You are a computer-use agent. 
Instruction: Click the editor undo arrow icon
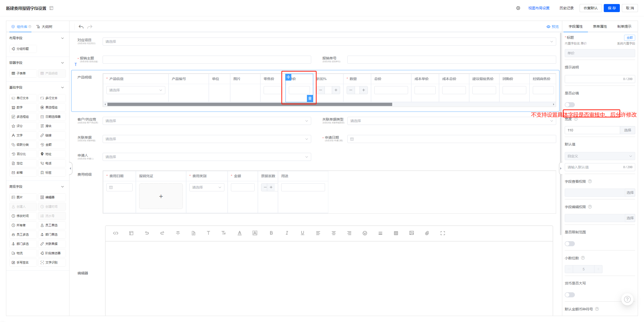[x=147, y=233]
